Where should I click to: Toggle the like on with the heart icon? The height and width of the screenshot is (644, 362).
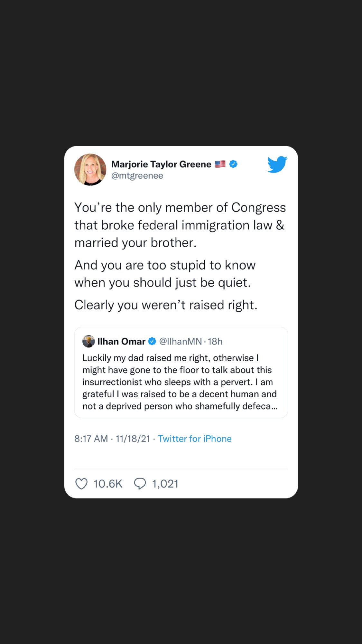pyautogui.click(x=81, y=483)
